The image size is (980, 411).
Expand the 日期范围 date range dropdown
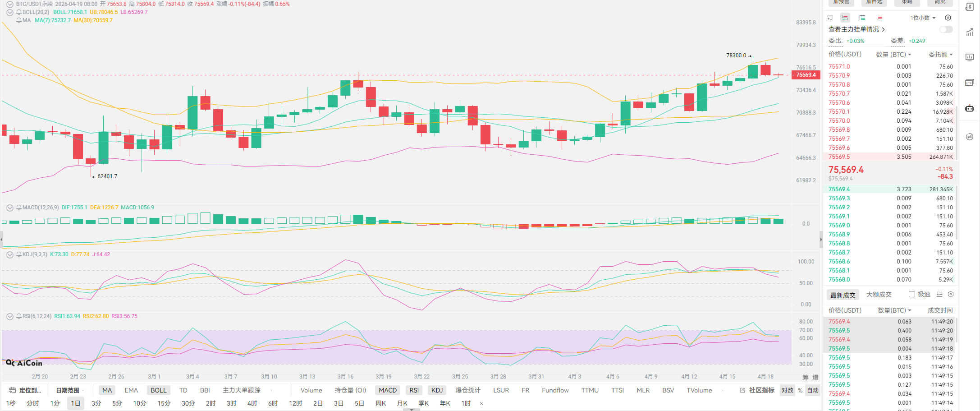point(69,390)
